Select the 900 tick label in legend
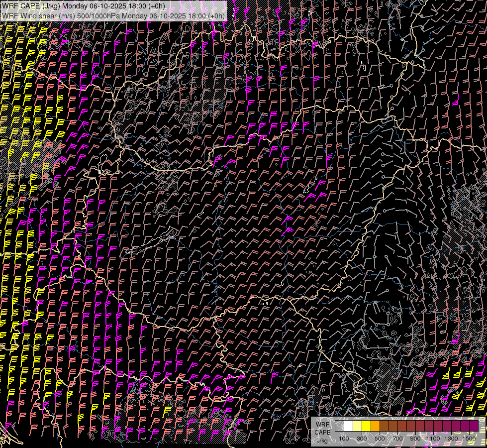The height and width of the screenshot is (448, 487). tap(415, 439)
